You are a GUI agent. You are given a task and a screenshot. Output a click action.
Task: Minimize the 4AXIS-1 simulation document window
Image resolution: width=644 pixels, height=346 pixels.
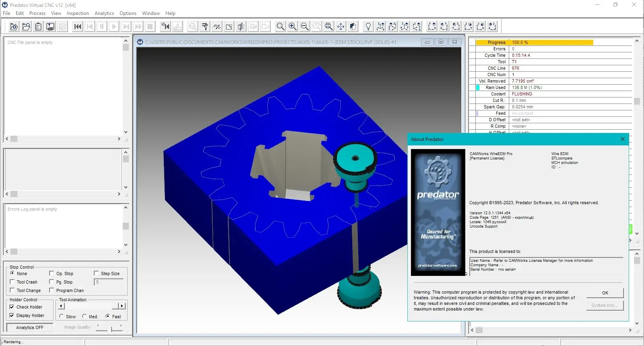[427, 42]
